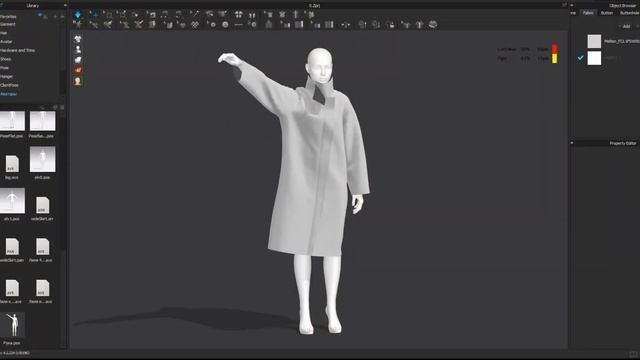This screenshot has height=360, width=640.
Task: Toggle Show Avatar icon in viewport
Action: pyautogui.click(x=78, y=49)
